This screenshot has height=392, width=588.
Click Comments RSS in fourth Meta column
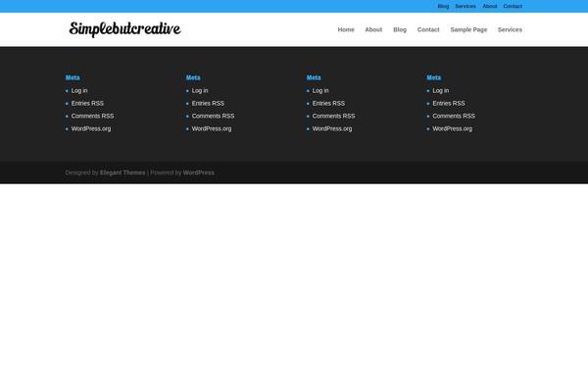pyautogui.click(x=454, y=117)
